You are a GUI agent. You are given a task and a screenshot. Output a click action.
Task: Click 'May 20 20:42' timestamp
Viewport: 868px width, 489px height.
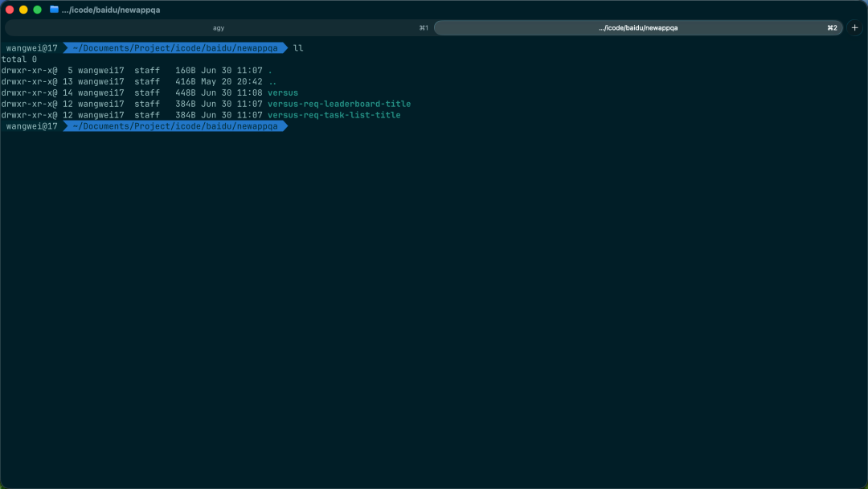click(x=232, y=82)
